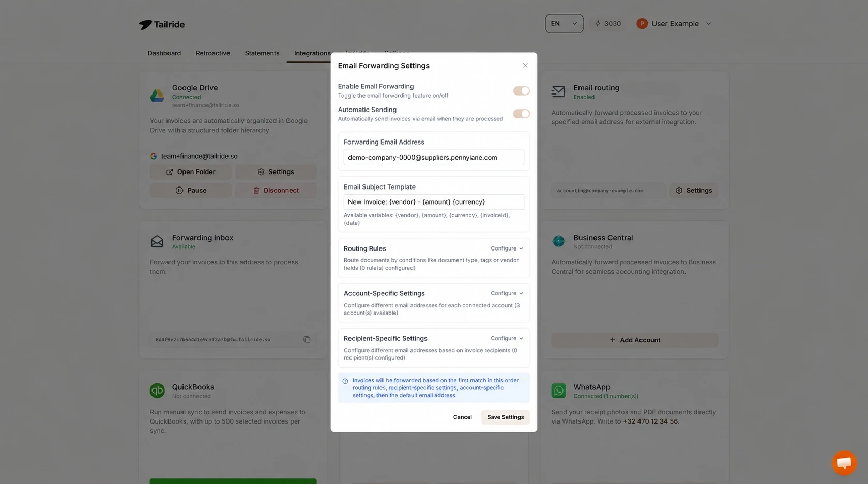Click the lightning credits indicator 3030
This screenshot has width=868, height=484.
(607, 24)
